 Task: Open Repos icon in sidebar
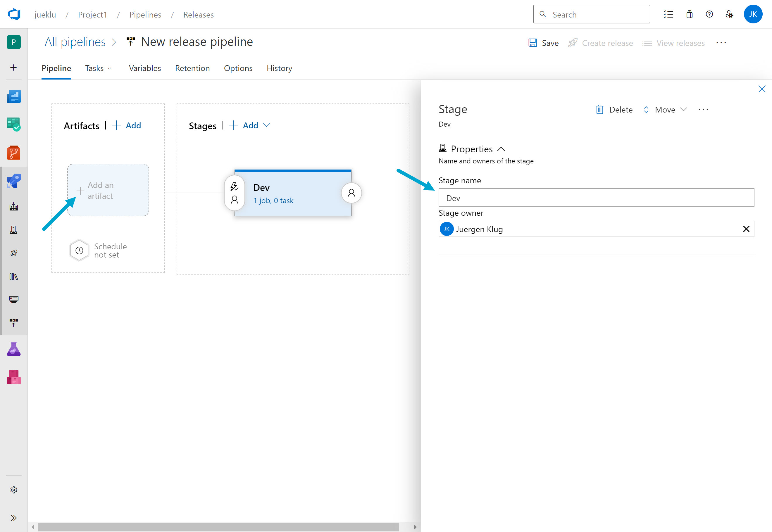[14, 152]
